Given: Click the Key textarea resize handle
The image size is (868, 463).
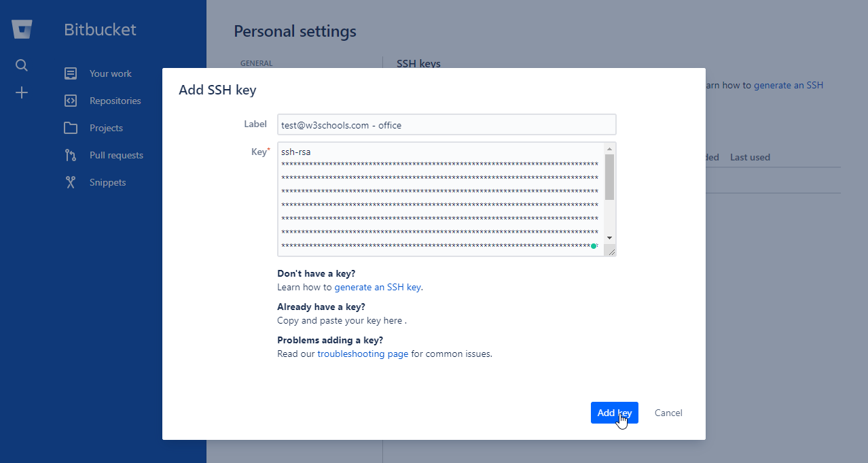Looking at the screenshot, I should 611,252.
